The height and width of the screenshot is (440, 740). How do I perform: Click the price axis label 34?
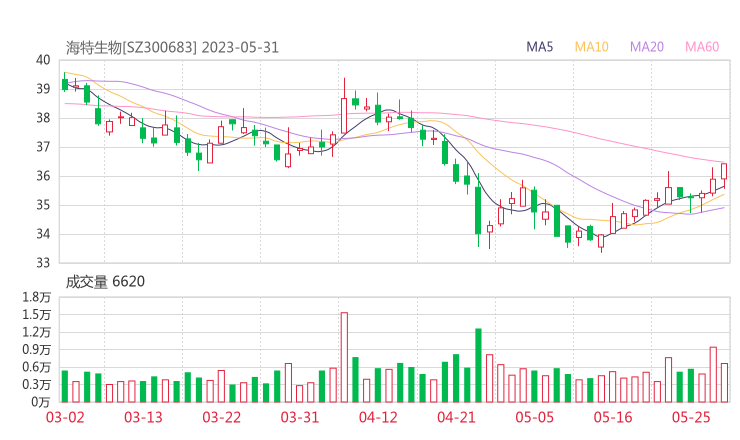point(43,234)
